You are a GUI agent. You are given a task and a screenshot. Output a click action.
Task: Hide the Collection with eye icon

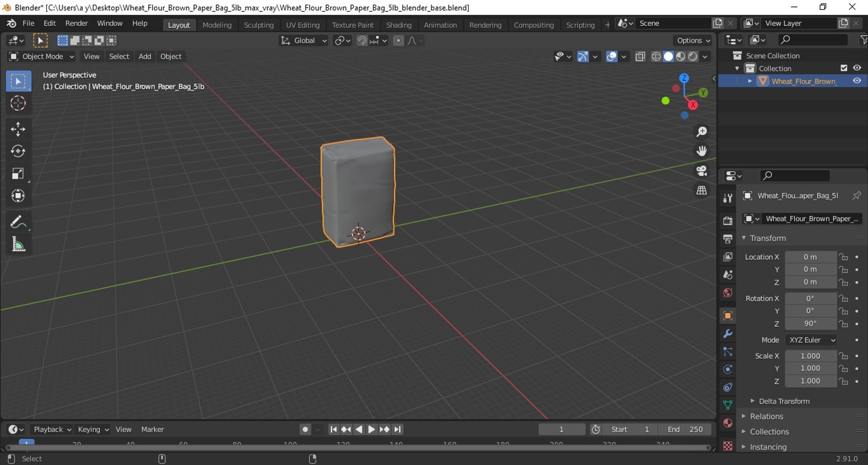click(857, 68)
